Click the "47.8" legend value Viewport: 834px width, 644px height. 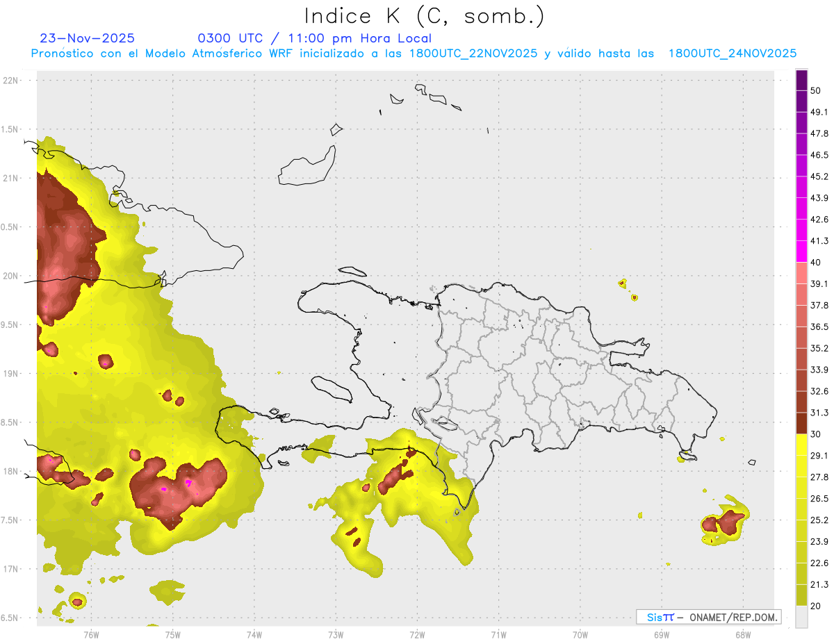[x=819, y=134]
